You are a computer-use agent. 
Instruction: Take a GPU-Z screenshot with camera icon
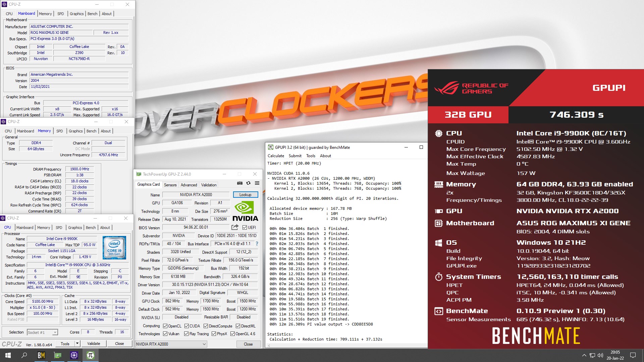(x=239, y=183)
